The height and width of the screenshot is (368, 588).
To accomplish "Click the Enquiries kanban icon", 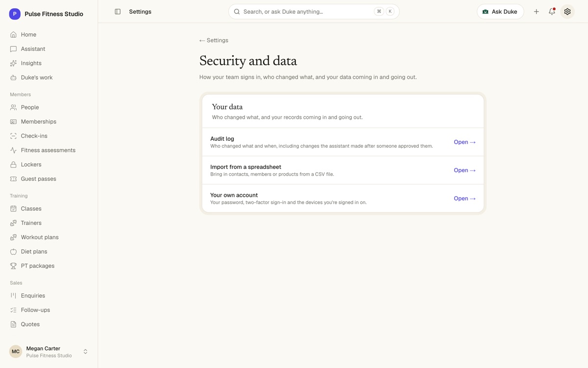I will point(13,295).
